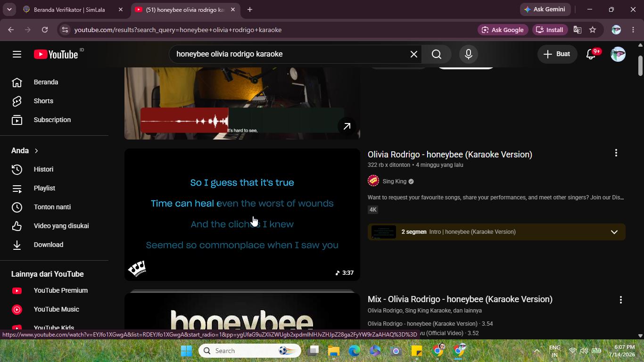
Task: Open the Windows Start menu
Action: point(187,351)
